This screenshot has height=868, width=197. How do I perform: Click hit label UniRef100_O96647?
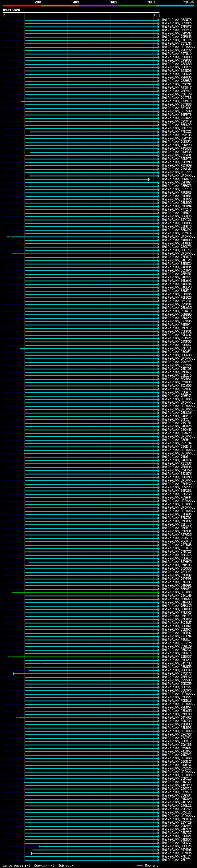tap(177, 345)
